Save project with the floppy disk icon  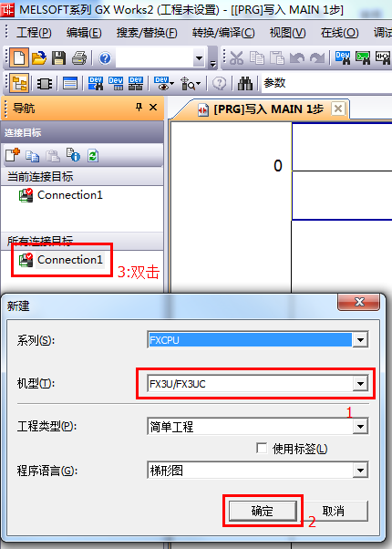click(x=58, y=57)
